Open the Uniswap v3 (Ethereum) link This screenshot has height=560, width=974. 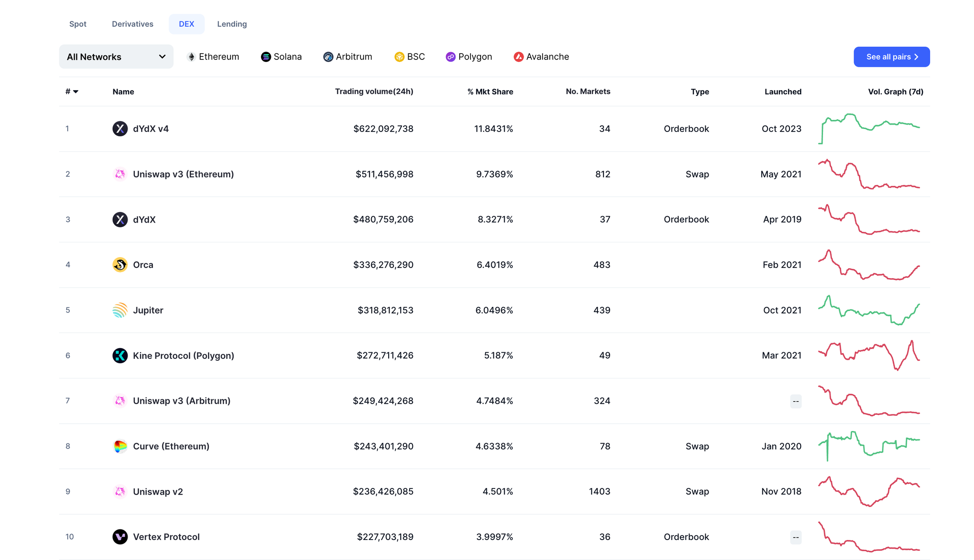pos(183,174)
